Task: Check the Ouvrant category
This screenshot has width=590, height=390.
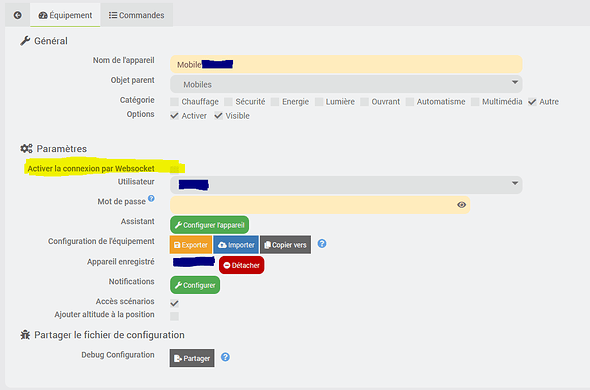Action: (365, 102)
